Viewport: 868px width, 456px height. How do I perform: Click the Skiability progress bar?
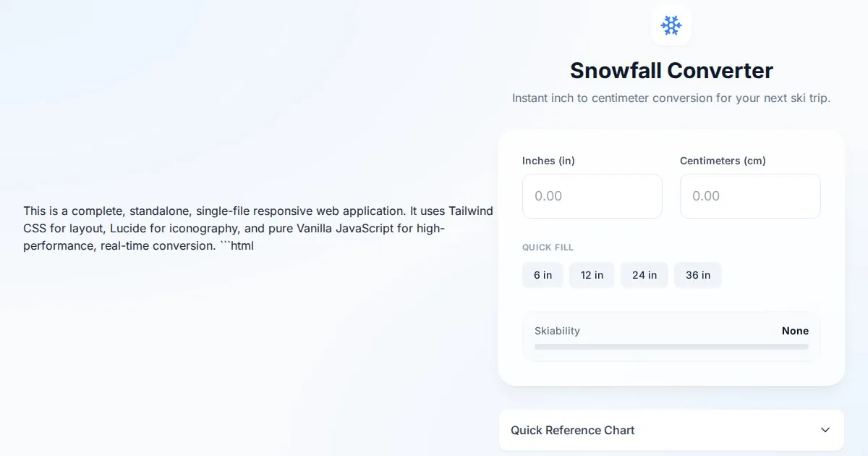pyautogui.click(x=671, y=347)
